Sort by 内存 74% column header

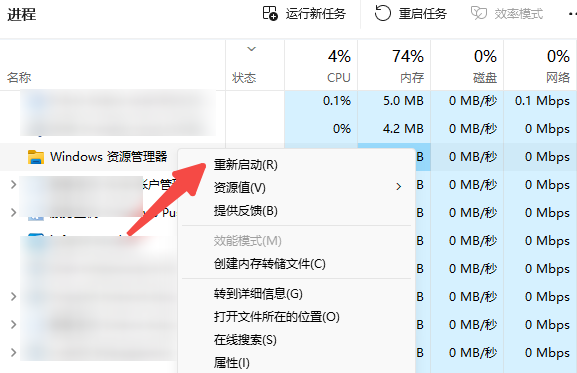394,65
